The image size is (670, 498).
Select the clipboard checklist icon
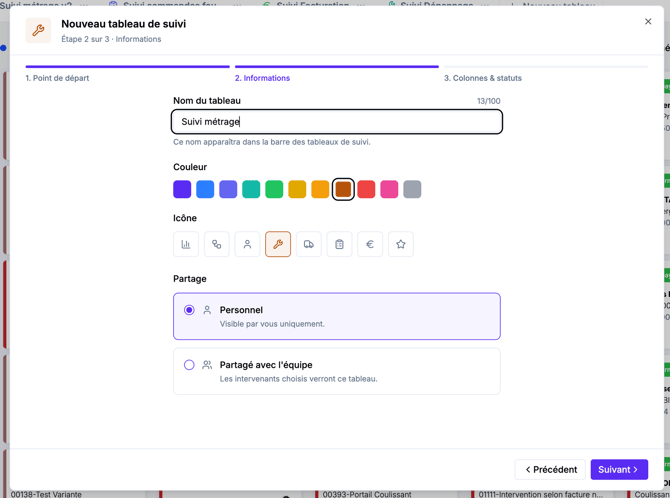click(x=339, y=244)
